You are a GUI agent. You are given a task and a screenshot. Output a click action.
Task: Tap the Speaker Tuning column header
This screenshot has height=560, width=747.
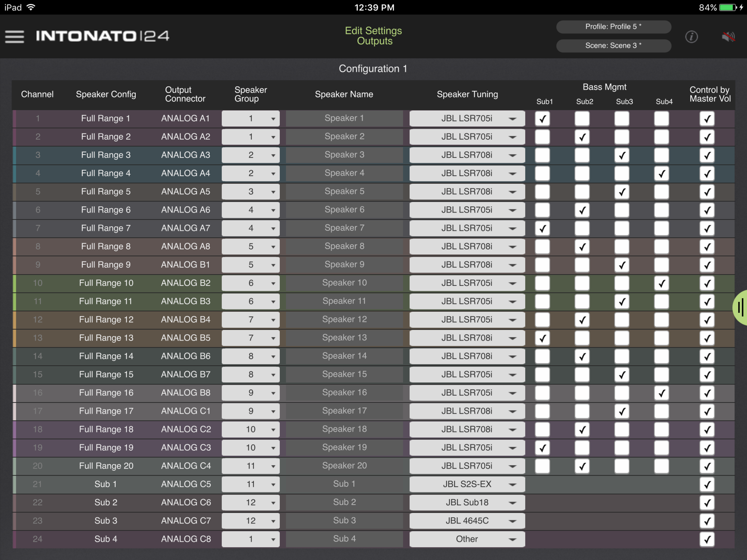tap(467, 94)
